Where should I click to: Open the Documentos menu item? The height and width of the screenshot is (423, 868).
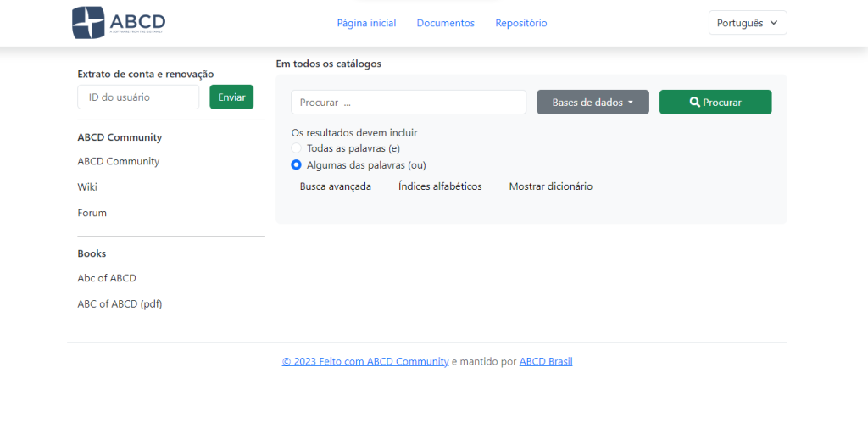click(445, 23)
